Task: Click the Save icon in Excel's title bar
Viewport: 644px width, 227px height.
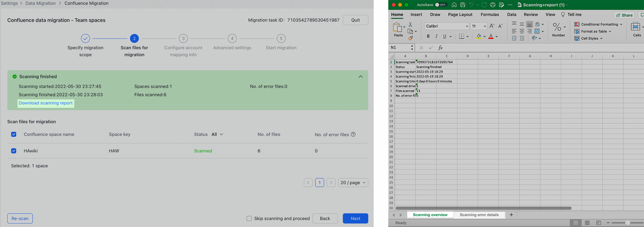Action: coord(462,5)
